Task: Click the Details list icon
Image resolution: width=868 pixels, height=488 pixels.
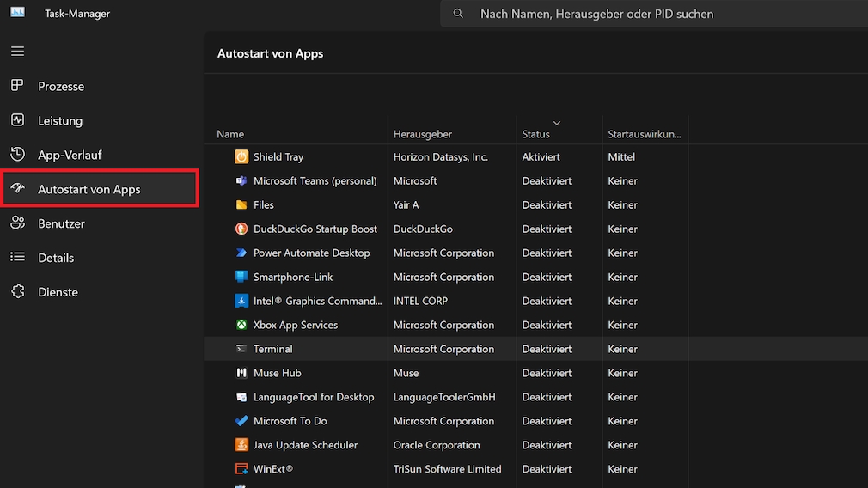Action: click(18, 257)
